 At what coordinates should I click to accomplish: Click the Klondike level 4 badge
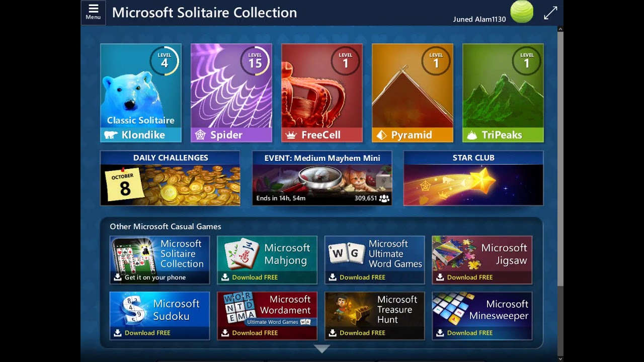tap(165, 61)
